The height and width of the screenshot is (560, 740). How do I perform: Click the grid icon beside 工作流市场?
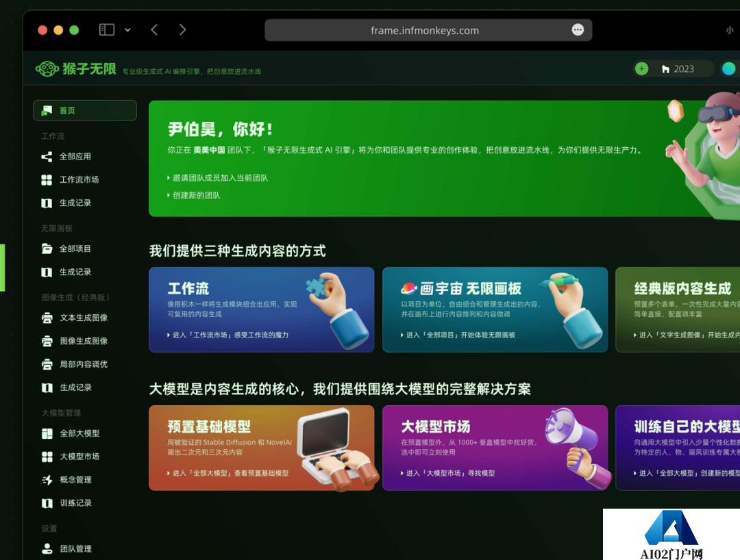(x=47, y=179)
